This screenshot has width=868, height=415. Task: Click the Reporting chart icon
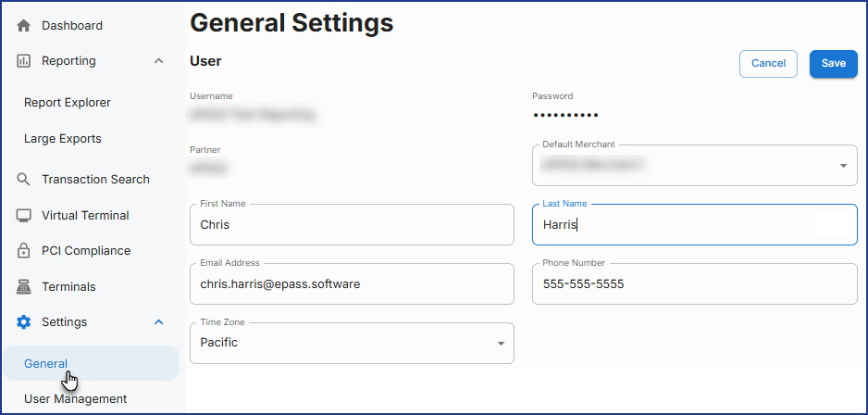point(24,61)
